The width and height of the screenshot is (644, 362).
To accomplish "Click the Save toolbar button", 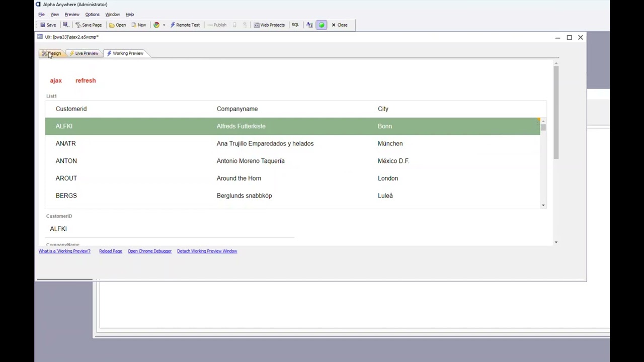I will 48,25.
